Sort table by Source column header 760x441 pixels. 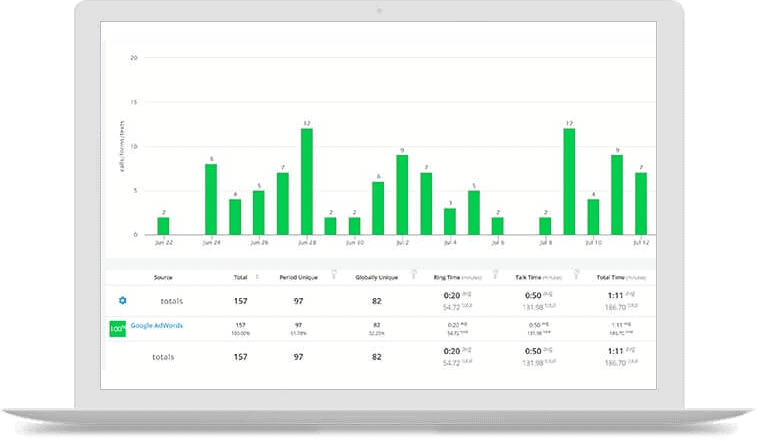click(x=163, y=277)
